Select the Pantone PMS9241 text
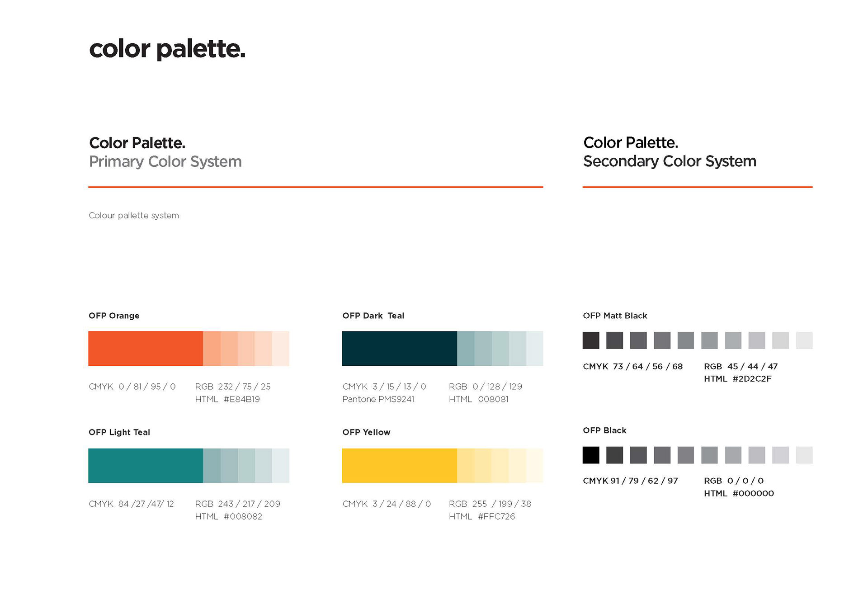868x614 pixels. [x=378, y=399]
